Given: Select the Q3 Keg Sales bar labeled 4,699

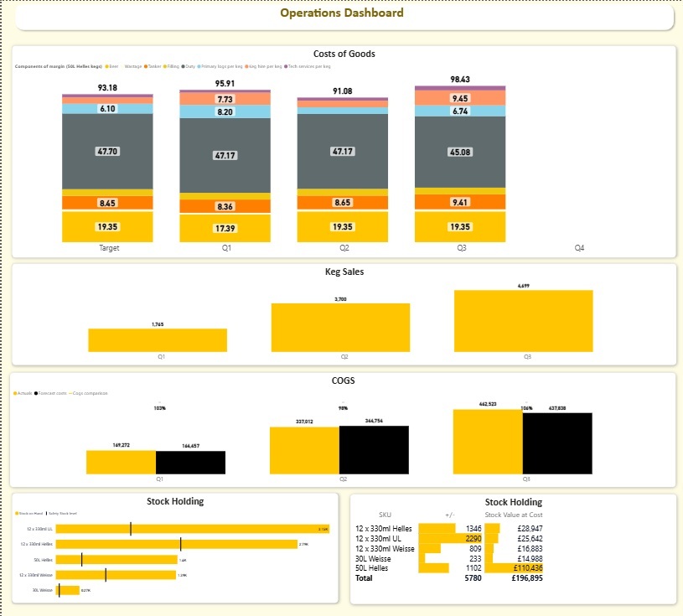Looking at the screenshot, I should [x=524, y=321].
